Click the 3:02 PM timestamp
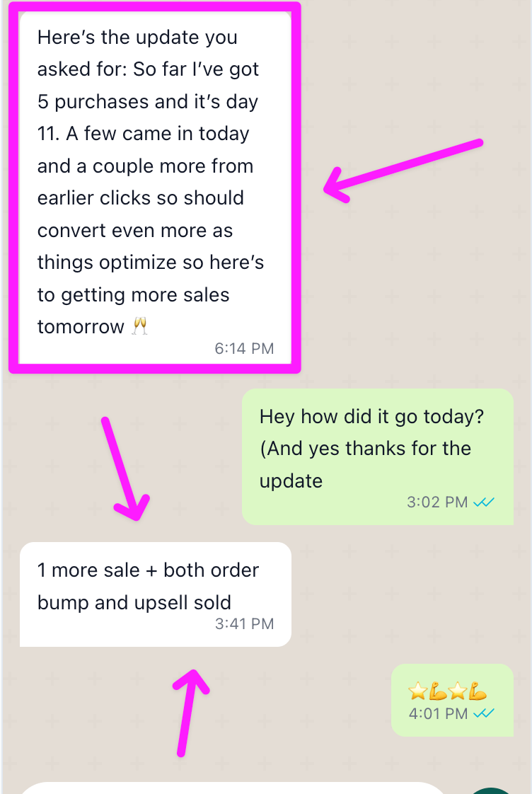The width and height of the screenshot is (532, 794). click(437, 502)
